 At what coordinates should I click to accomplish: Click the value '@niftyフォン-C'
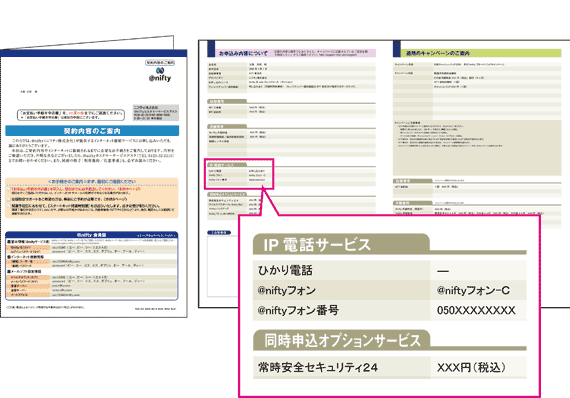pos(473,290)
